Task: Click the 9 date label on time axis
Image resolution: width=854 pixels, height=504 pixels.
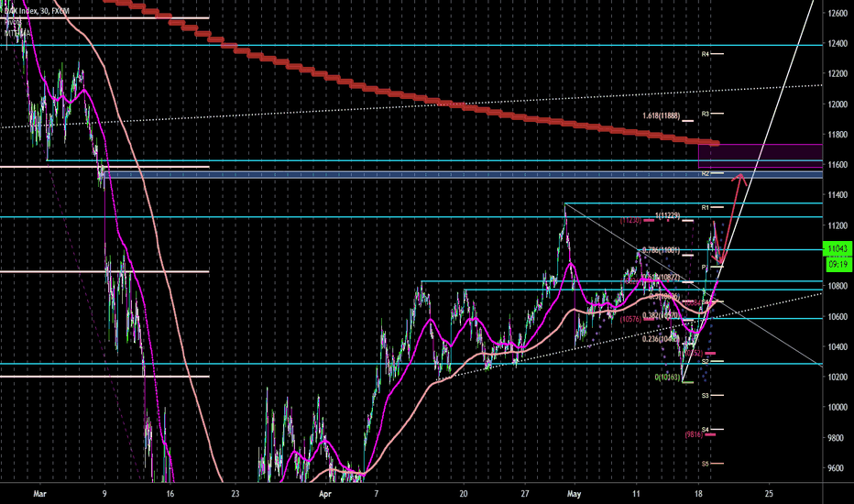Action: 104,494
